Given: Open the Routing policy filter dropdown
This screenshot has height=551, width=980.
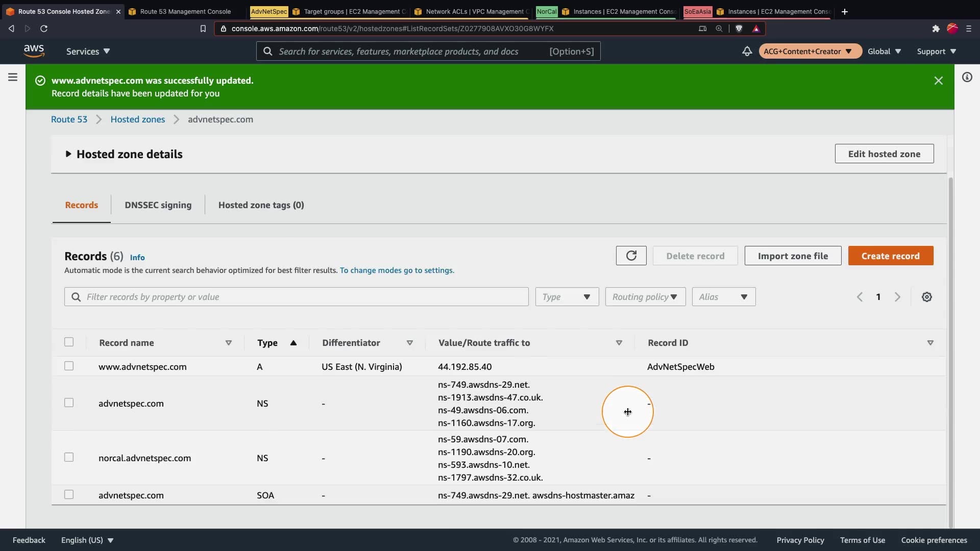Looking at the screenshot, I should pyautogui.click(x=645, y=297).
